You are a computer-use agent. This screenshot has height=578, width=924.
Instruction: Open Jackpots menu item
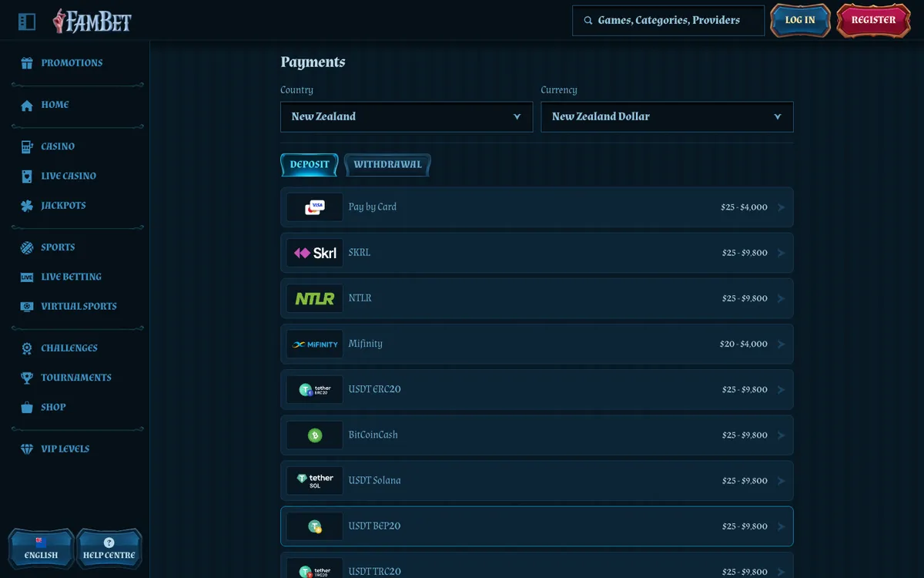64,206
